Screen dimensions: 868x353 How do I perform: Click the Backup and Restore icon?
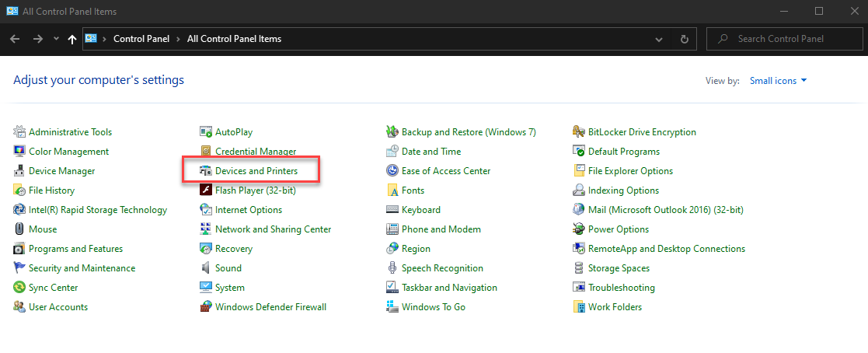coord(392,132)
